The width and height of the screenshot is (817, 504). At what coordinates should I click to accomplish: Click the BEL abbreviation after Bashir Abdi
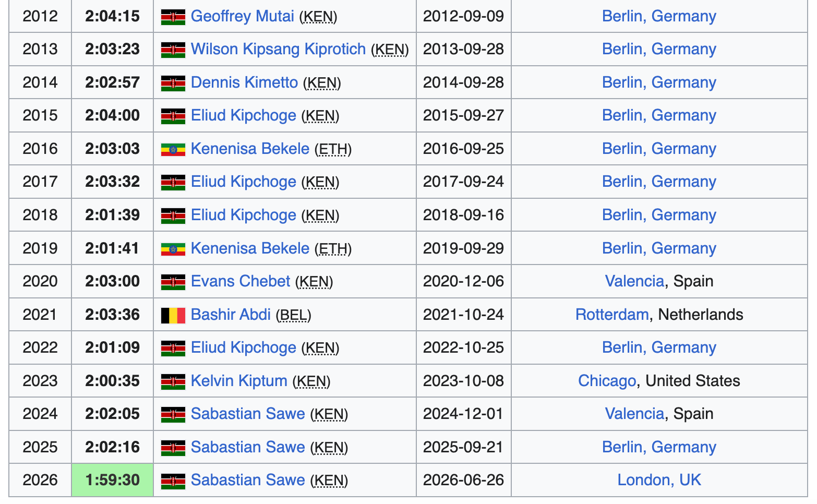click(293, 315)
